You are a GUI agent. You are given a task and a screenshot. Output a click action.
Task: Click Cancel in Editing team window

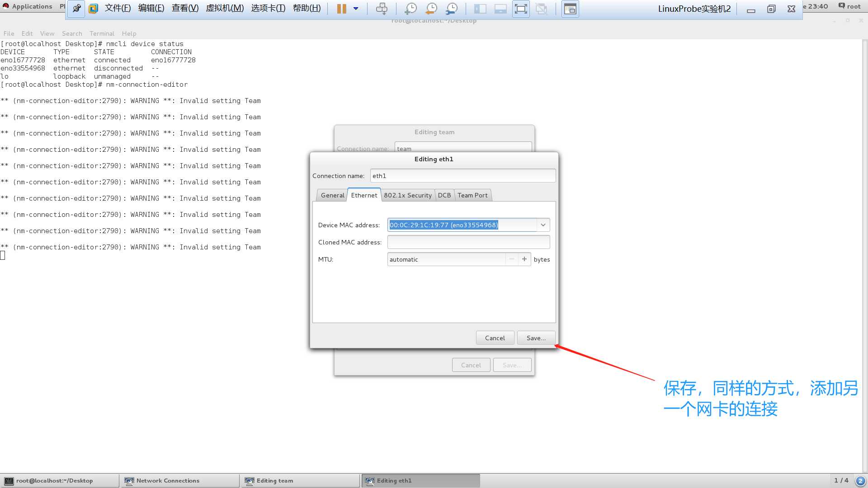pos(471,365)
